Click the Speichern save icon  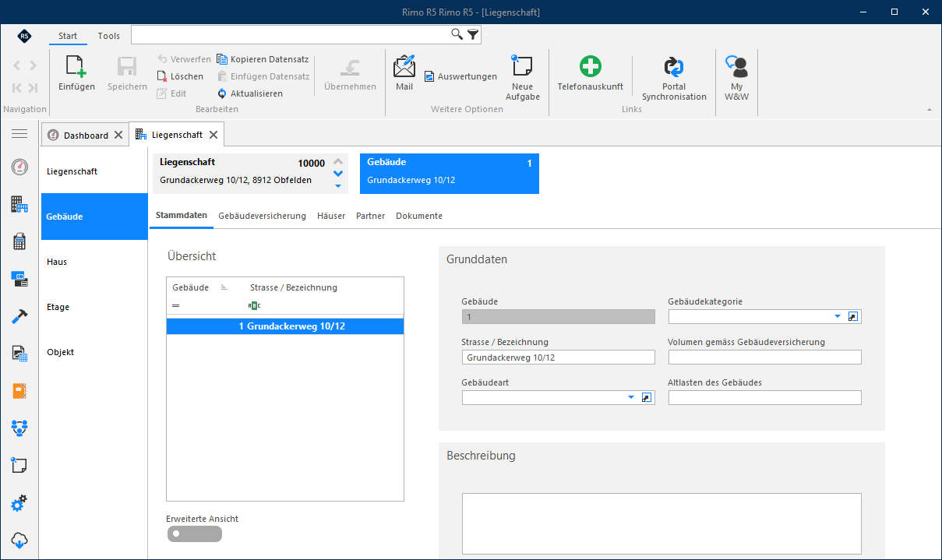[x=127, y=67]
